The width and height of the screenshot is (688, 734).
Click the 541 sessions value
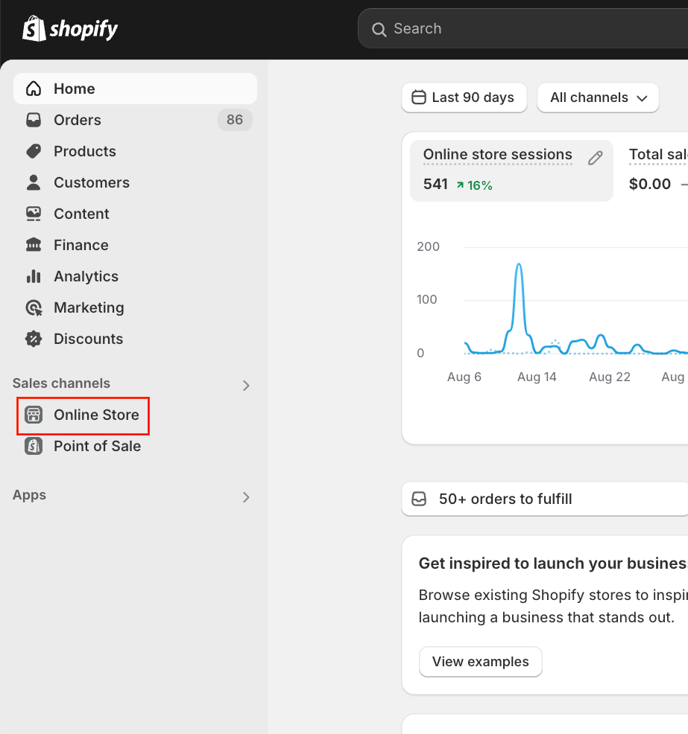[x=436, y=184]
